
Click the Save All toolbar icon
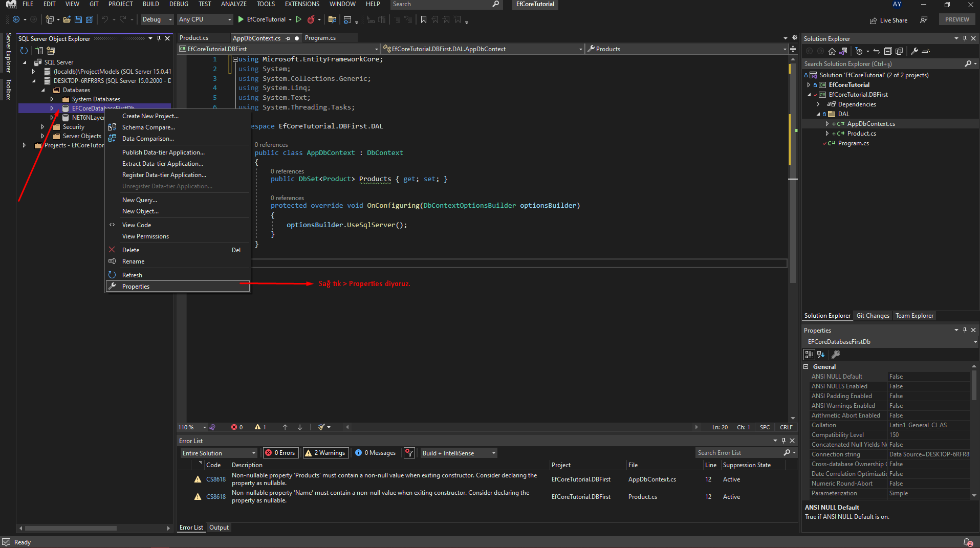click(x=89, y=19)
